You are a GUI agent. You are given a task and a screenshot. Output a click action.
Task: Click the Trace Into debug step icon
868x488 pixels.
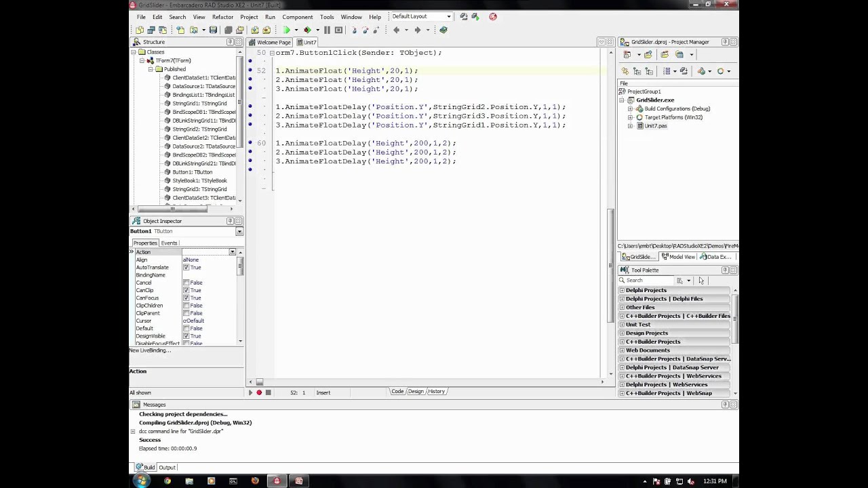354,30
